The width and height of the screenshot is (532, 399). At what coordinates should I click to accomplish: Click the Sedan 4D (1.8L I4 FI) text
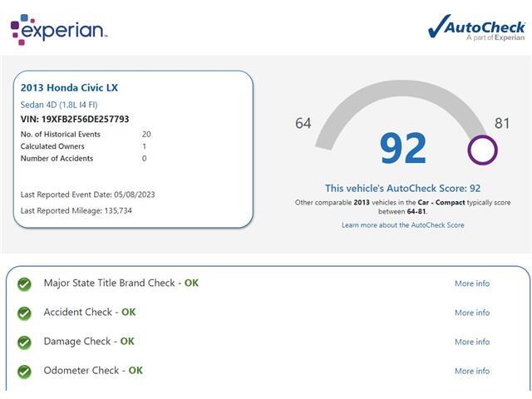point(59,105)
